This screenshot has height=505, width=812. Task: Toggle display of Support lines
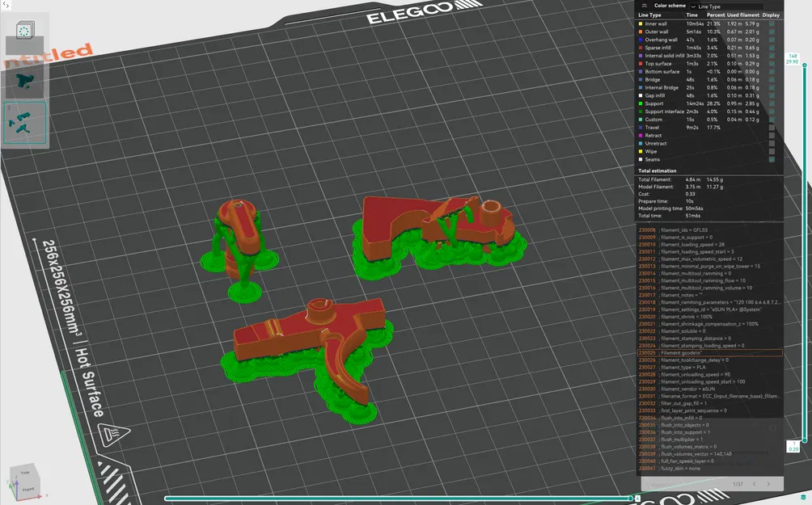pyautogui.click(x=772, y=103)
